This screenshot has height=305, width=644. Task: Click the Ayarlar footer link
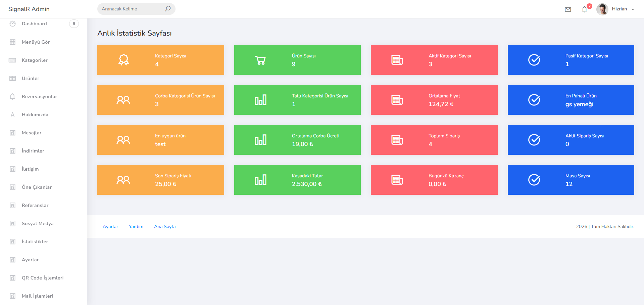(110, 226)
